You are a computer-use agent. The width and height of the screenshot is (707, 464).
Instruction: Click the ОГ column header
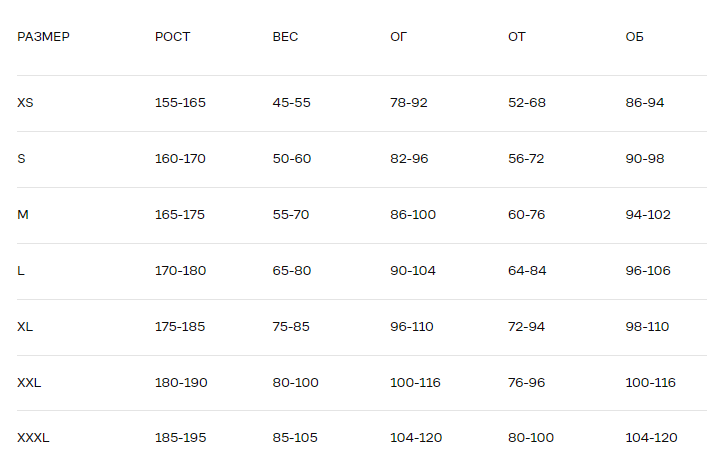(x=398, y=37)
